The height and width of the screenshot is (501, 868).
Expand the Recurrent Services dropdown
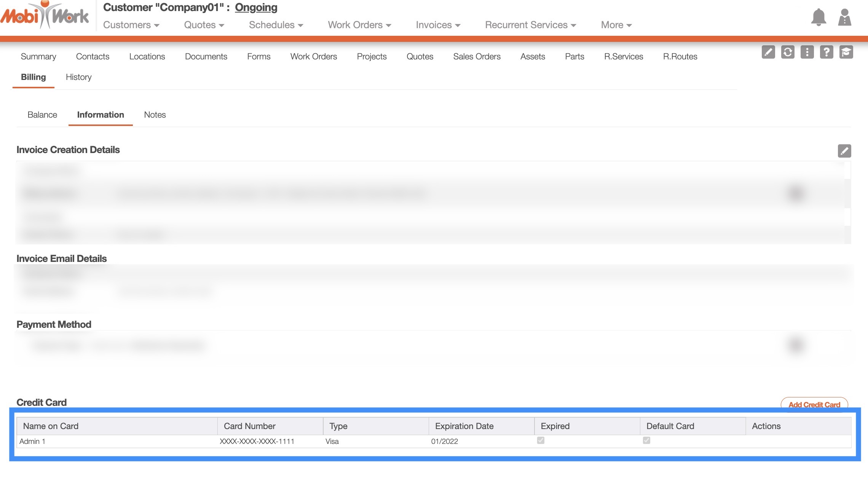530,25
